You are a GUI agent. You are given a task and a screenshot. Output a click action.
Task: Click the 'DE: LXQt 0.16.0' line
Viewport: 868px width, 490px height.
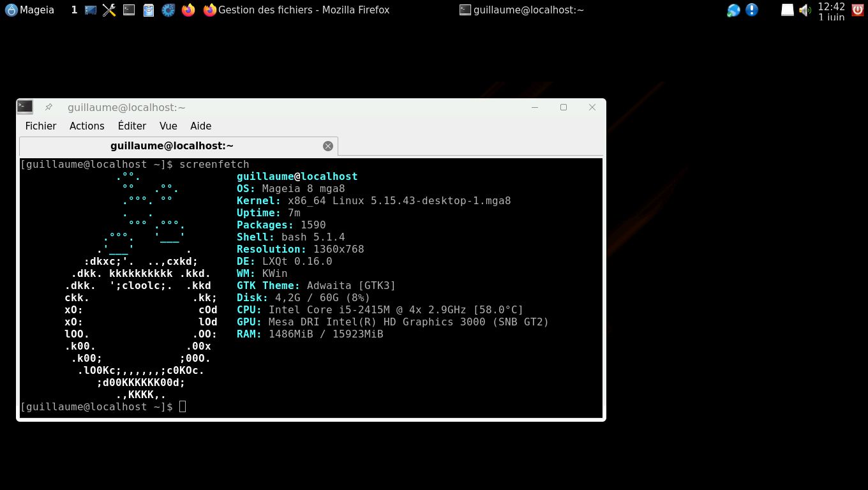[285, 261]
